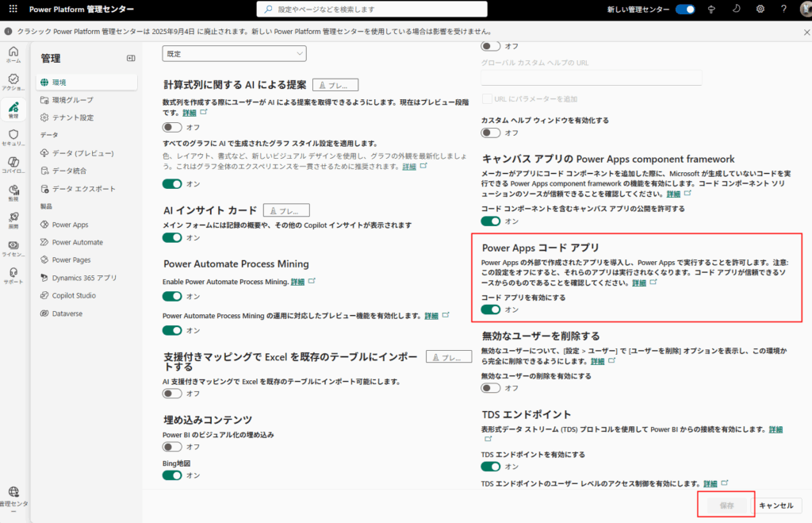The image size is (812, 523).
Task: Open 詳細 link for Power Apps コード アプリ
Action: [639, 283]
